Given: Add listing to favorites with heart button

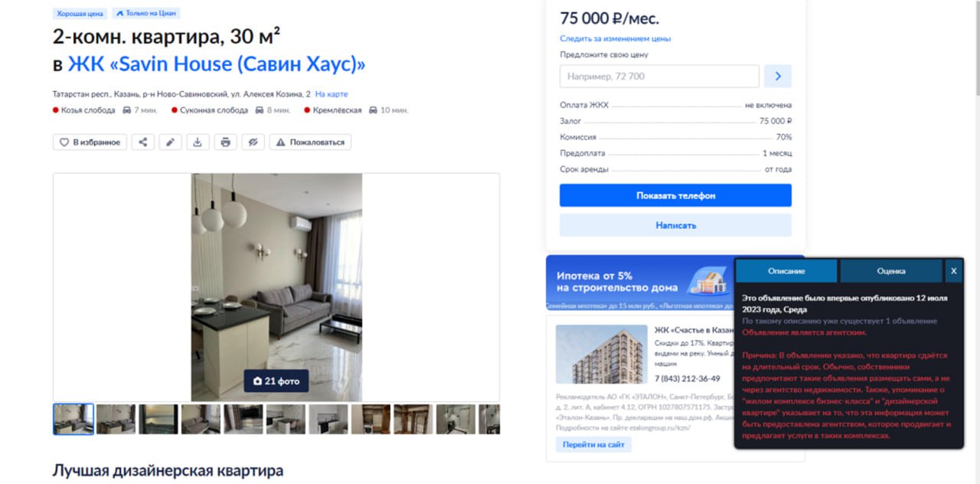Looking at the screenshot, I should click(x=90, y=142).
